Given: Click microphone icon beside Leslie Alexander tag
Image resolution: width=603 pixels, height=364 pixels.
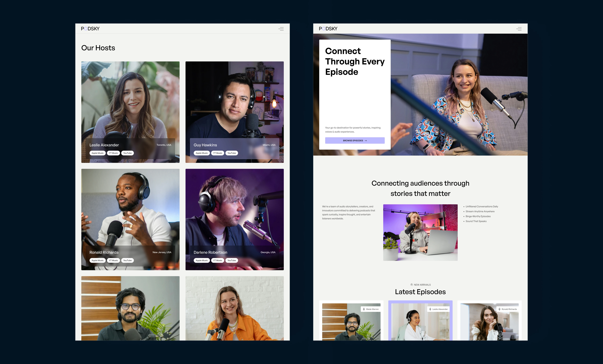Looking at the screenshot, I should (x=430, y=309).
